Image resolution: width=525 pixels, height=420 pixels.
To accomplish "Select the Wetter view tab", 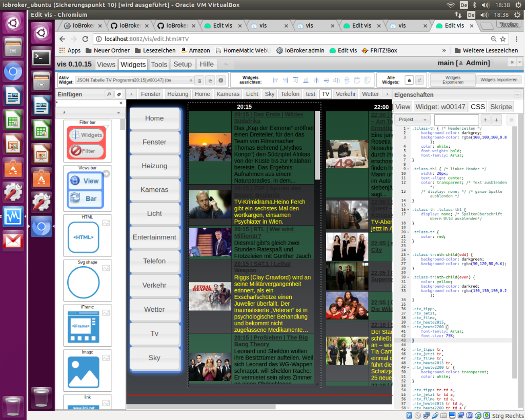I will [370, 94].
